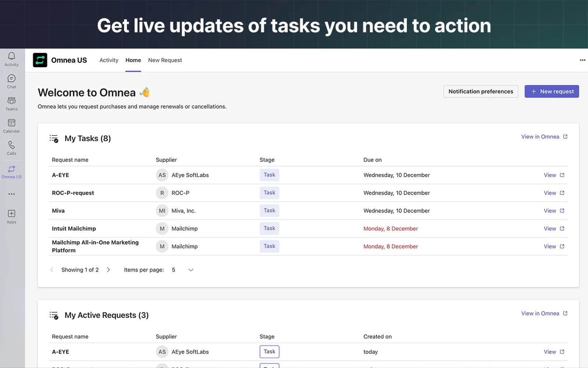This screenshot has width=588, height=368.
Task: Click the Created on column header
Action: (377, 336)
